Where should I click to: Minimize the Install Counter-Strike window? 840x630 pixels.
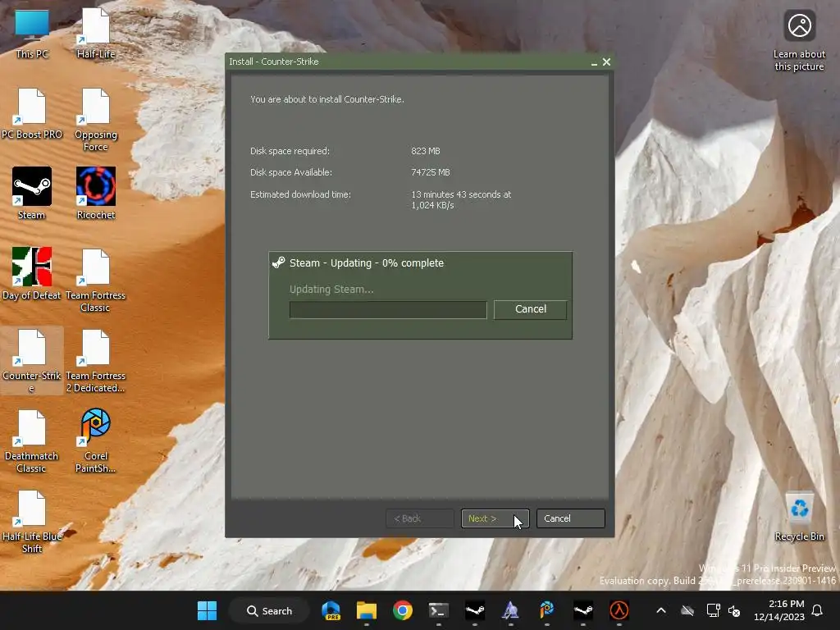point(594,62)
